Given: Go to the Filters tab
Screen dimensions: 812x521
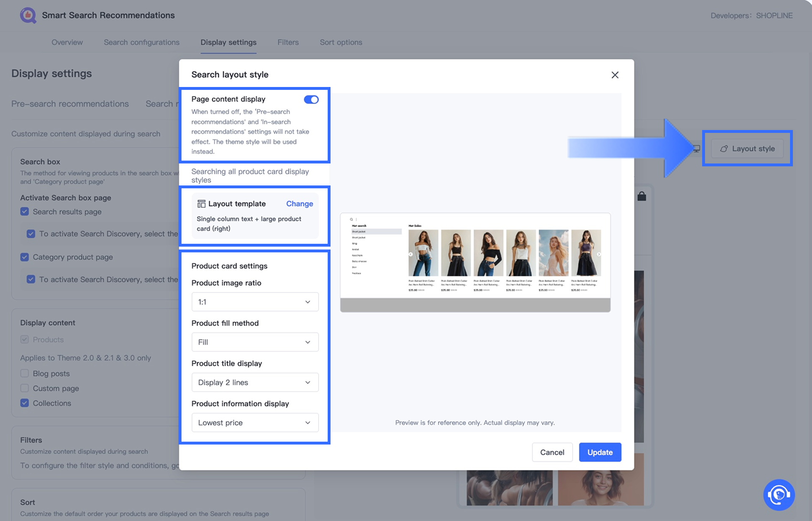Looking at the screenshot, I should [x=288, y=42].
